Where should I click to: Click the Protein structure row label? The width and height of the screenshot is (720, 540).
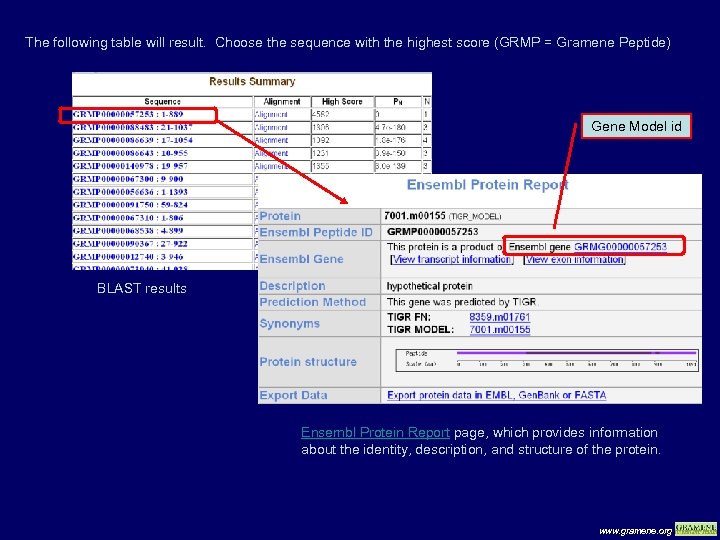pyautogui.click(x=308, y=362)
